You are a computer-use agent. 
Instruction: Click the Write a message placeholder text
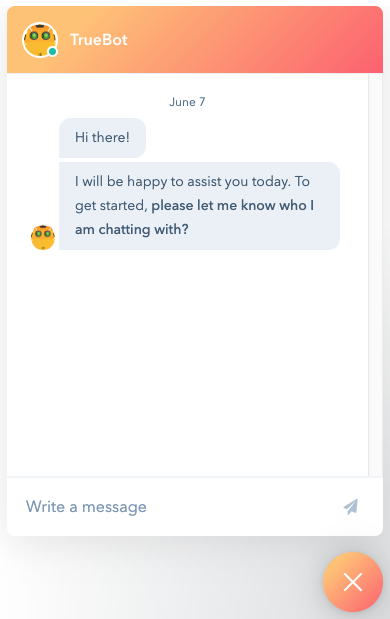coord(86,506)
